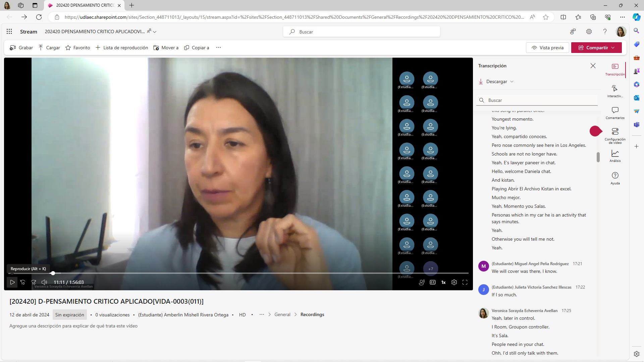Add video to Favorito
Screen dimensions: 644x362
click(77, 48)
